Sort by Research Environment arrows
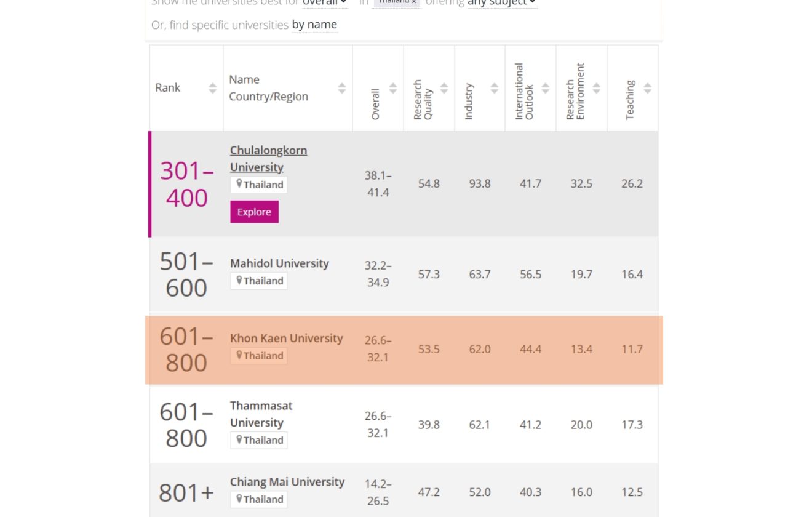The image size is (812, 517). tap(596, 88)
